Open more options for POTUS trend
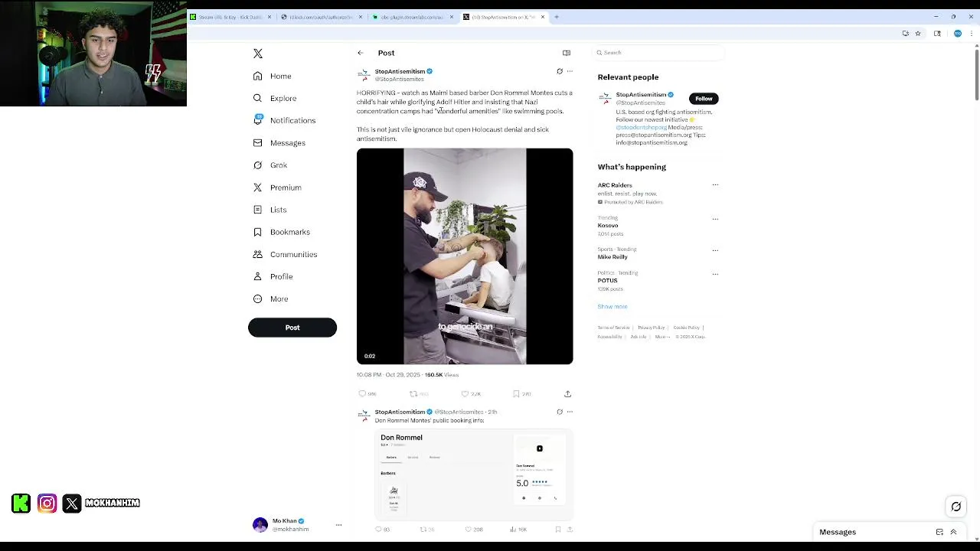The width and height of the screenshot is (980, 551). [x=715, y=274]
